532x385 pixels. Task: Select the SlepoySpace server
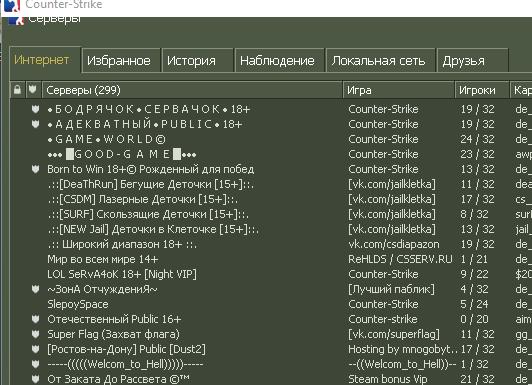(x=78, y=304)
